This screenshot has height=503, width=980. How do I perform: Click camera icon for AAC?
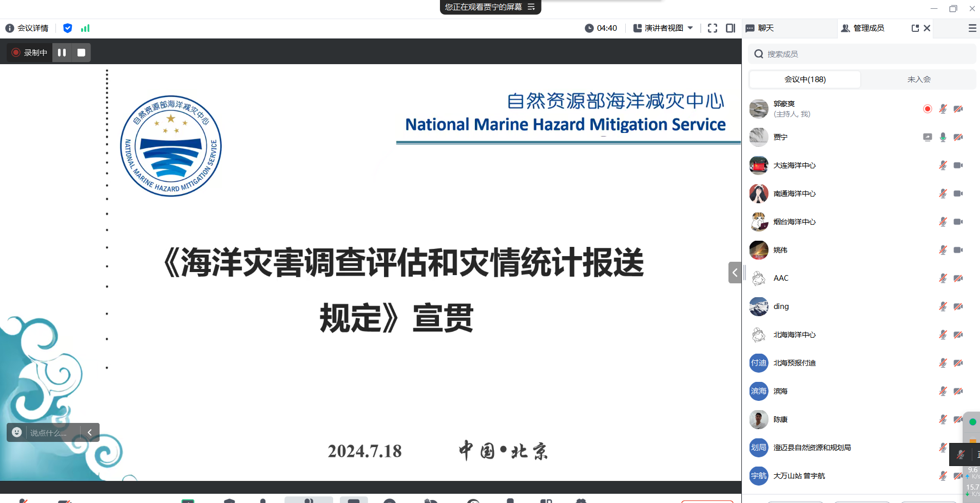[958, 278]
